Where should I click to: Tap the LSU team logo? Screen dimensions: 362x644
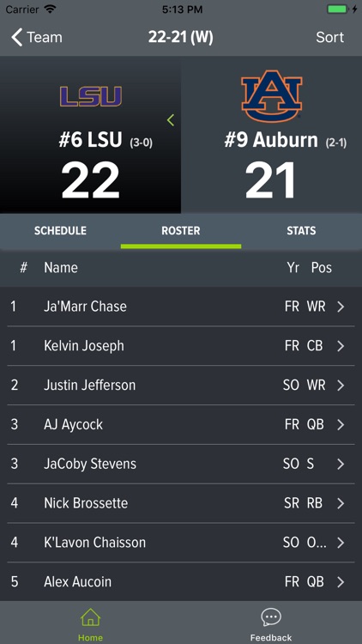click(91, 96)
